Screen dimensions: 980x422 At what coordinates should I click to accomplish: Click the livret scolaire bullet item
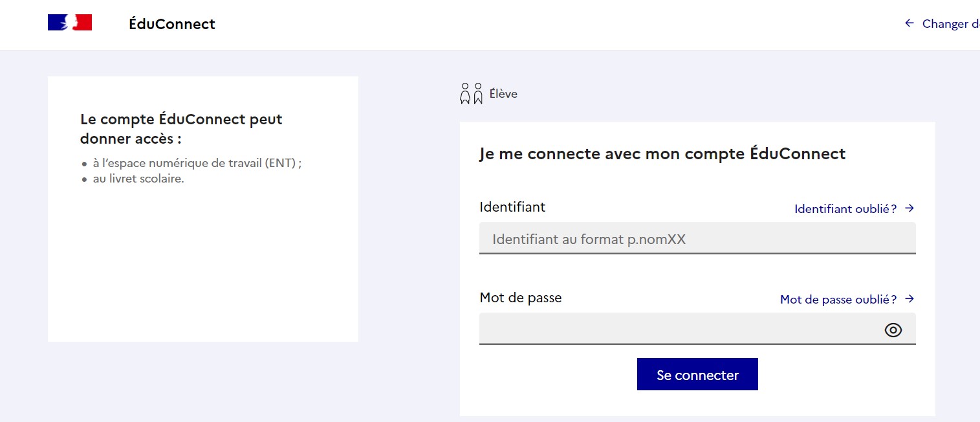[138, 179]
